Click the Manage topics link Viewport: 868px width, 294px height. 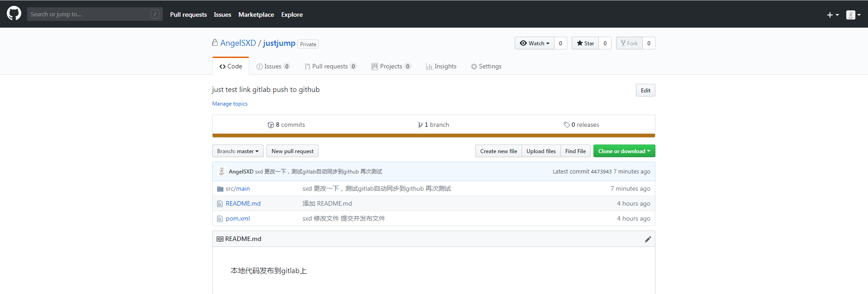point(230,104)
